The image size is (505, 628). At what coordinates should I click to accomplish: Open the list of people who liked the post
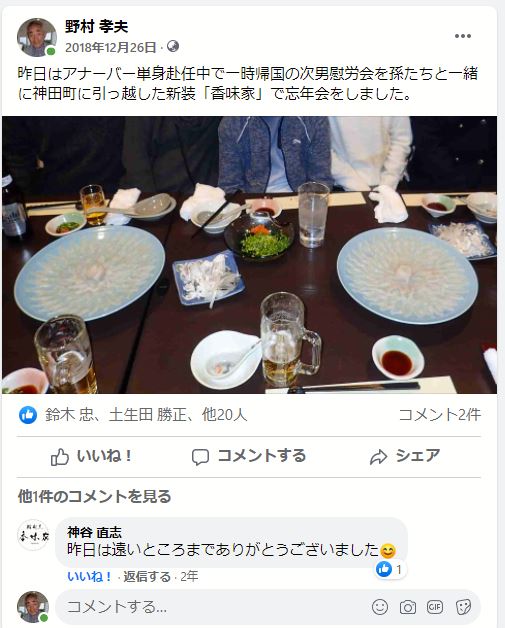146,415
